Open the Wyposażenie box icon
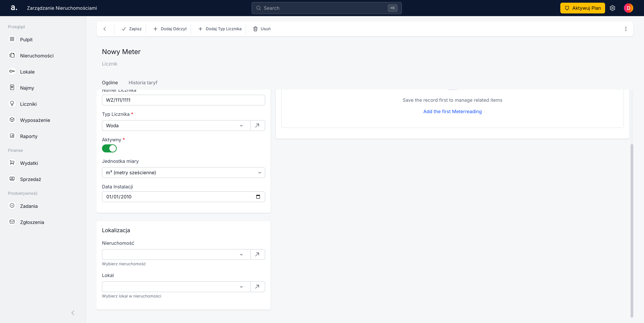This screenshot has height=323, width=644. tap(12, 120)
